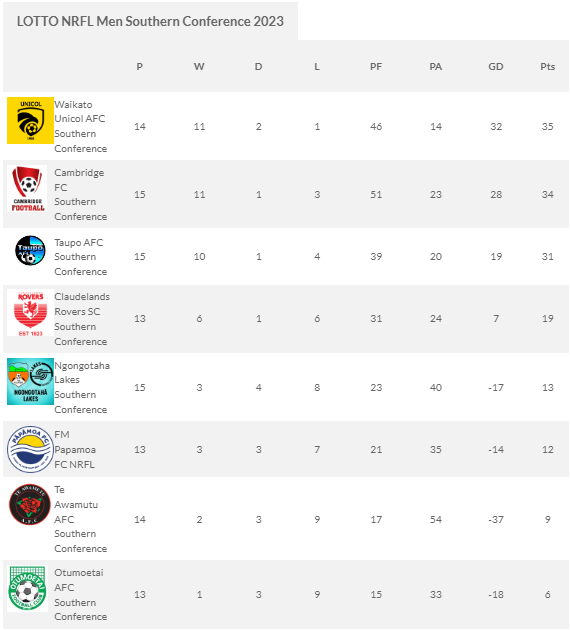Click the Waikato Unicol AFC yellow logo
The image size is (570, 630).
click(x=30, y=120)
